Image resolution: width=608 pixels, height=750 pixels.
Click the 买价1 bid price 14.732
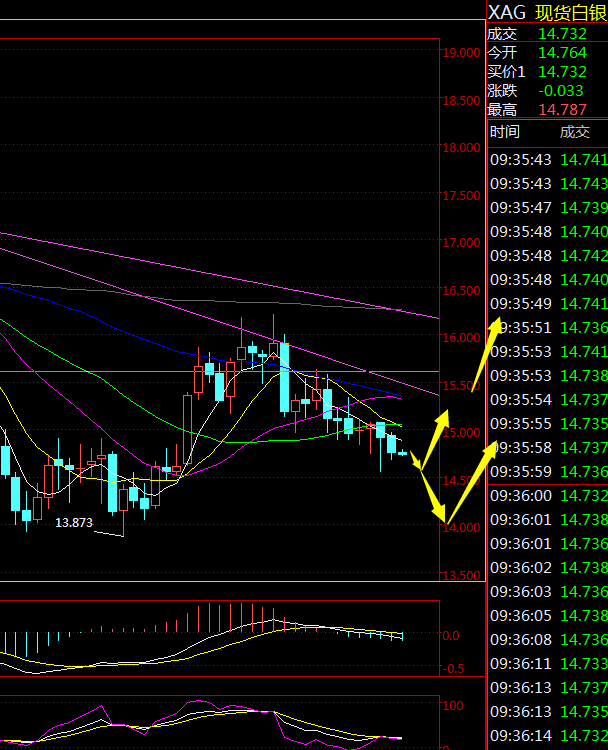tap(562, 72)
